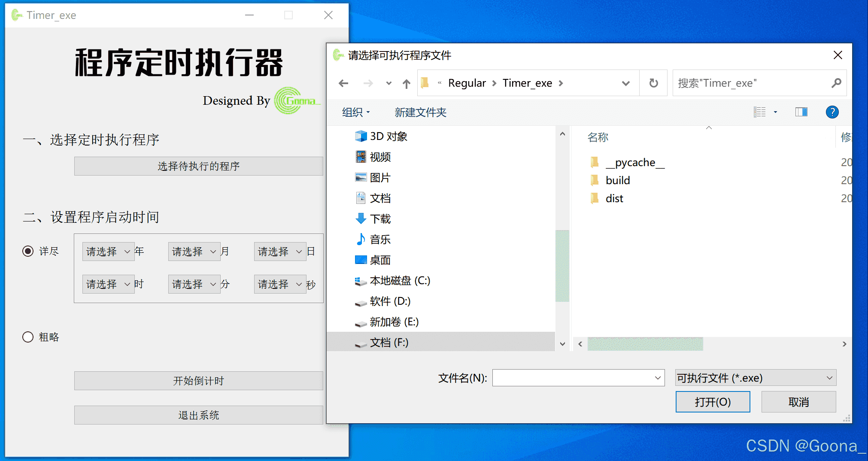Click 开始倒计时 button
The width and height of the screenshot is (868, 461).
click(x=198, y=381)
